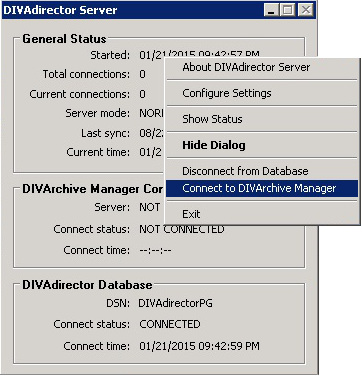Open About DIVAdirector Server menu entry
The height and width of the screenshot is (377, 362).
(x=262, y=68)
